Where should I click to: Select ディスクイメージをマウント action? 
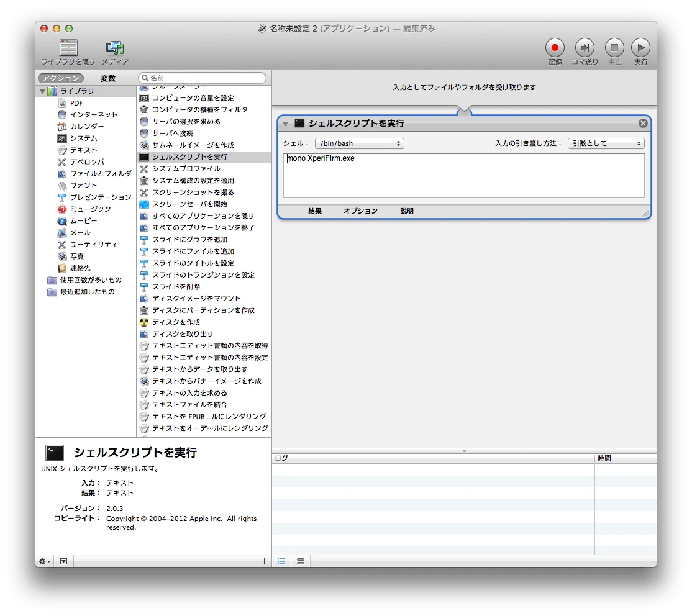point(196,298)
